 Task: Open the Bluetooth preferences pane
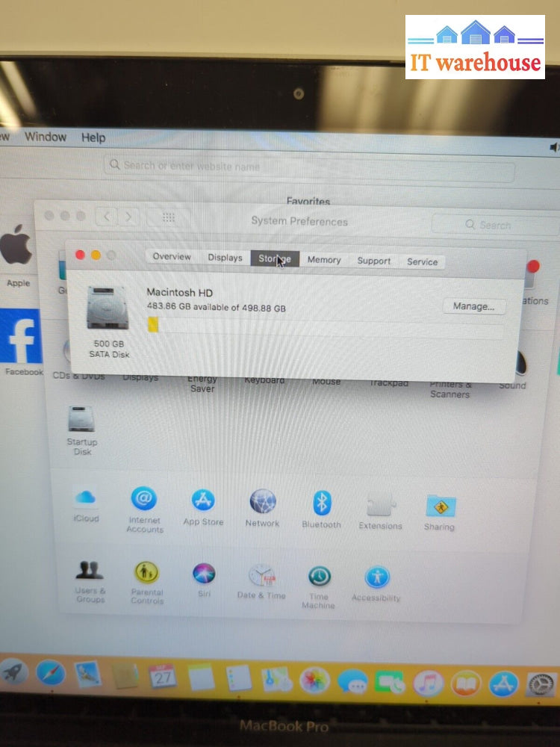[321, 503]
